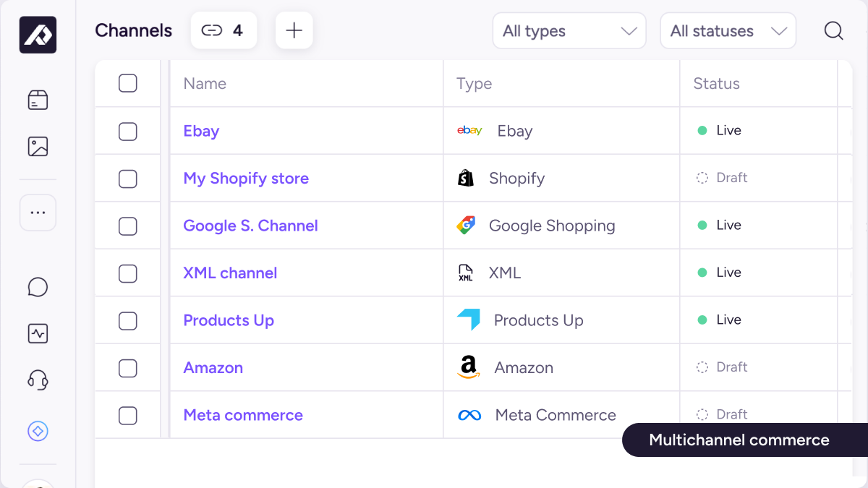Open the image gallery sidebar icon

click(38, 147)
